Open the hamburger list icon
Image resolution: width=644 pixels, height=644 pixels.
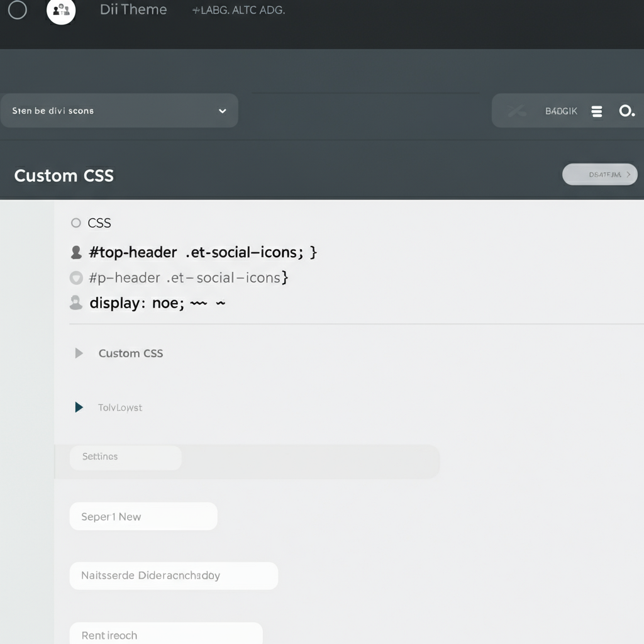tap(597, 111)
